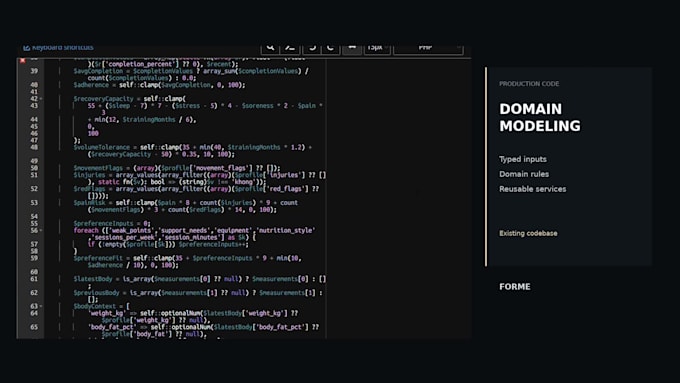Click line number 39 in the gutter
Viewport: 680px width, 383px height.
tap(34, 71)
